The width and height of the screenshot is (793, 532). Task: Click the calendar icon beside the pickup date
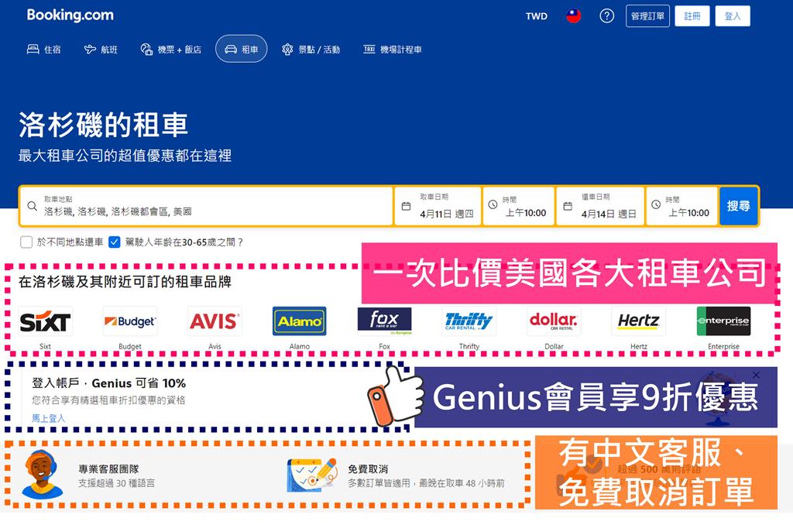click(406, 206)
